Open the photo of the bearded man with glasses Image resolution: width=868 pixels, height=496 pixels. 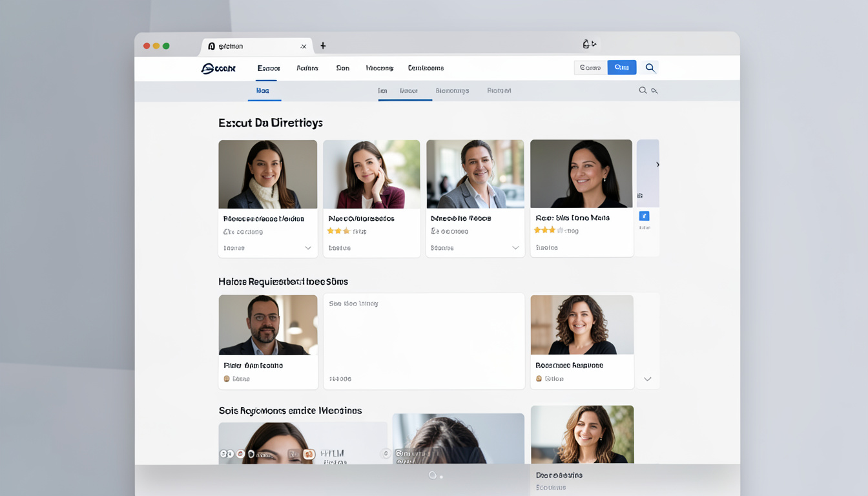268,325
